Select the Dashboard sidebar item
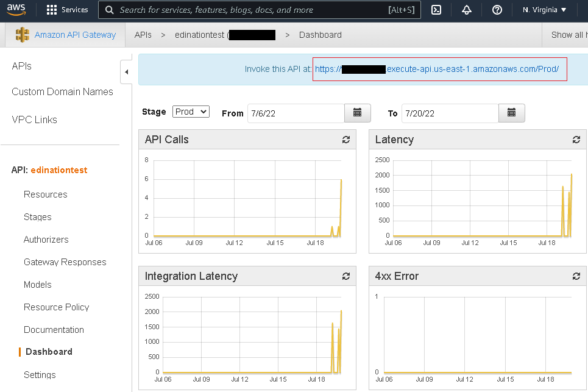The image size is (588, 392). point(49,352)
